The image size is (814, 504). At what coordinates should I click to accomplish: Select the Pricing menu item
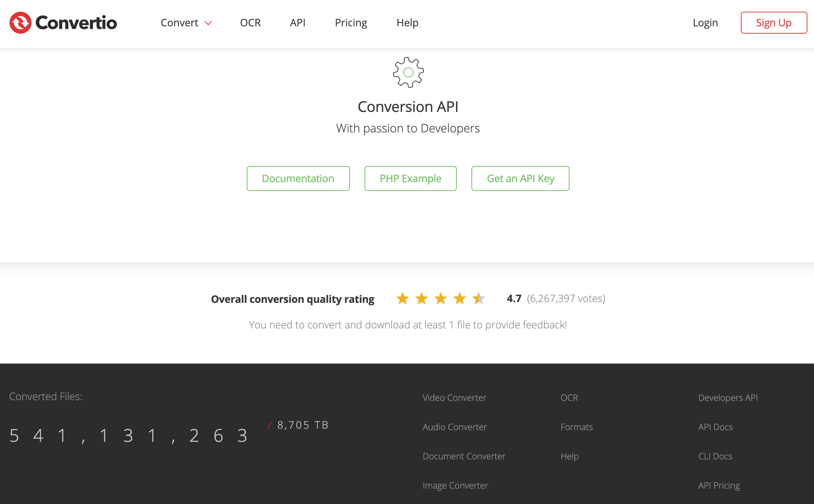point(351,23)
